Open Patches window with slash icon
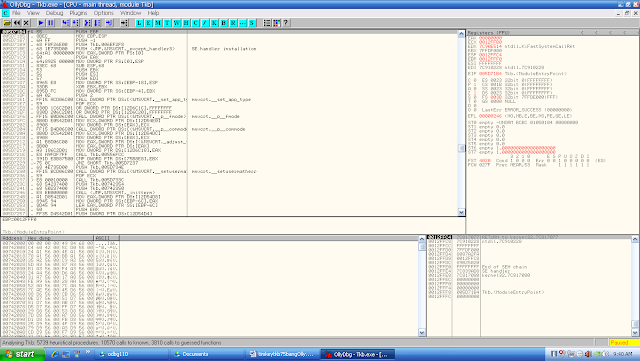Screen dimensions: 640x361 point(205,23)
